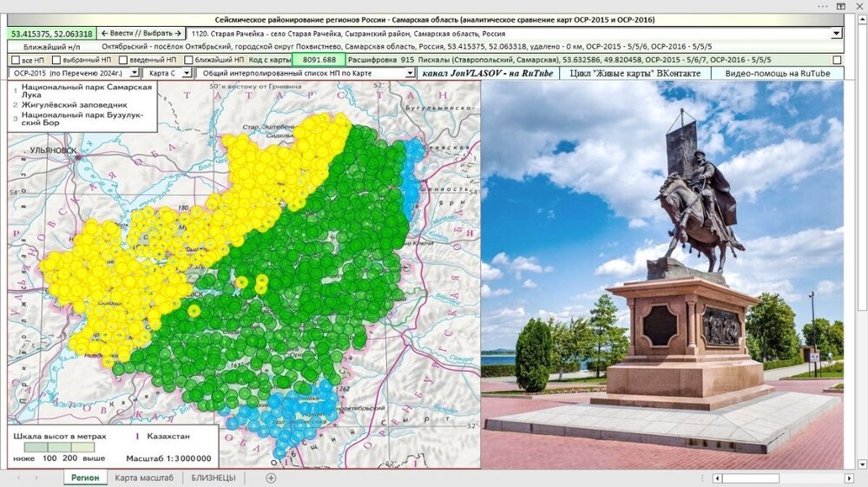Open 'канал JonVLASOV - на RuTube' link
The image size is (868, 487).
[x=488, y=73]
